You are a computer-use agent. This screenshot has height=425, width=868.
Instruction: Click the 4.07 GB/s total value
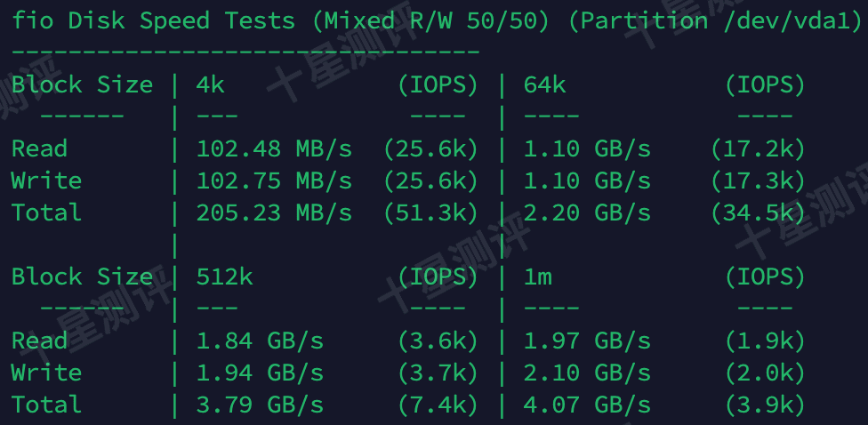(x=587, y=405)
